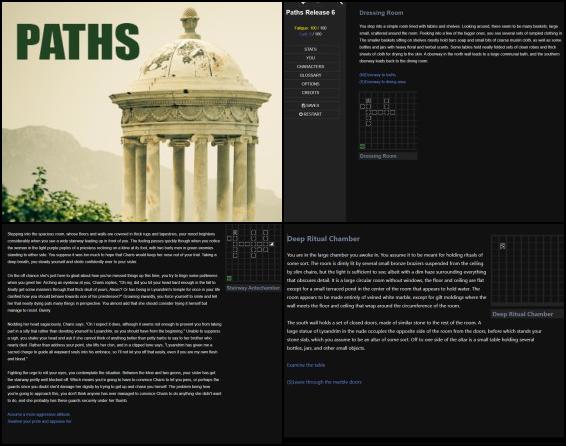This screenshot has height=446, width=566.
Task: Click the room marker on Deep Ritual Chamber map
Action: click(x=502, y=246)
